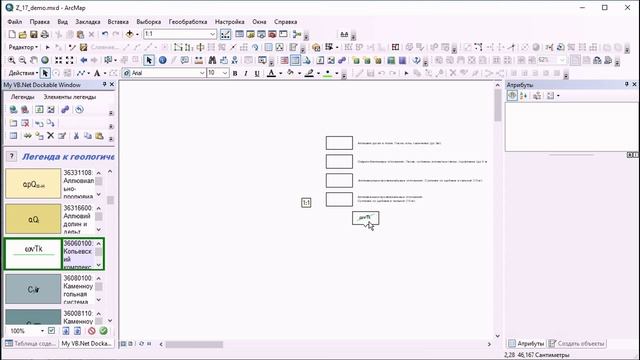The width and height of the screenshot is (640, 360).
Task: Click the Undo arrow icon
Action: [x=105, y=34]
